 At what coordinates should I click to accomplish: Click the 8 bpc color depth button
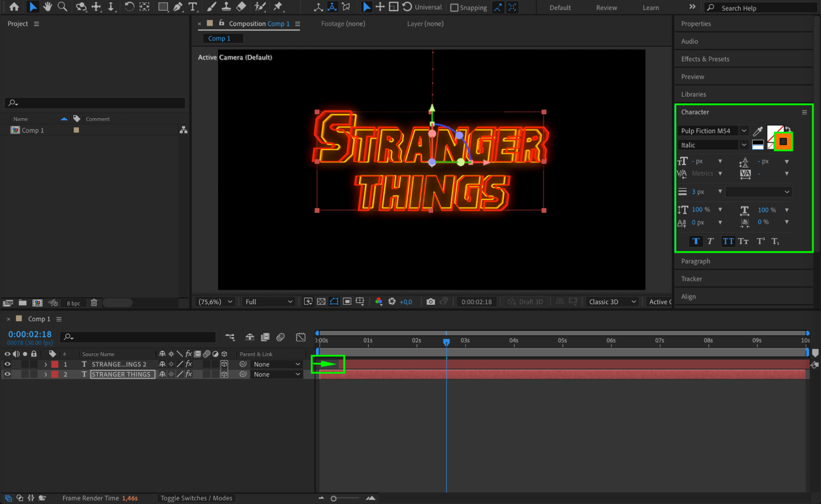74,303
